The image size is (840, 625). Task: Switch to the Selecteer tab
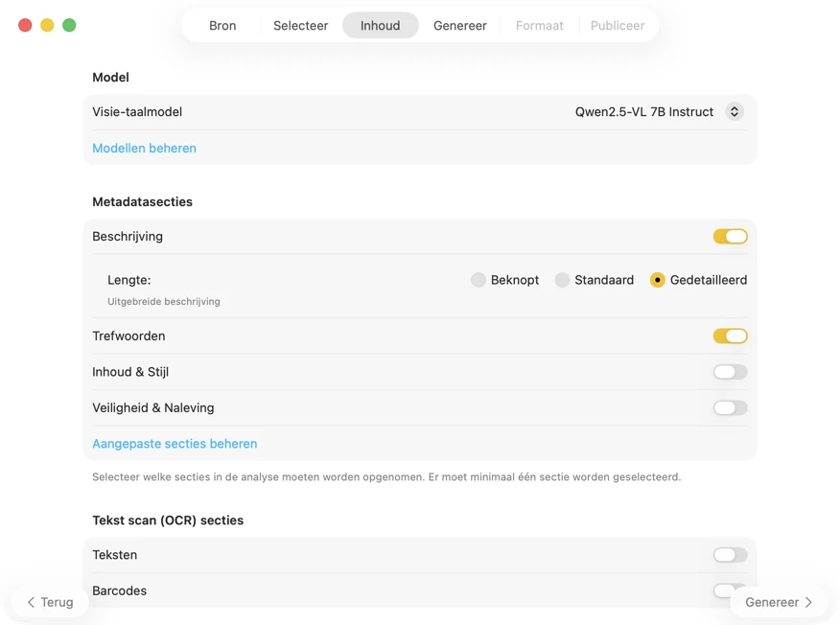pyautogui.click(x=300, y=26)
